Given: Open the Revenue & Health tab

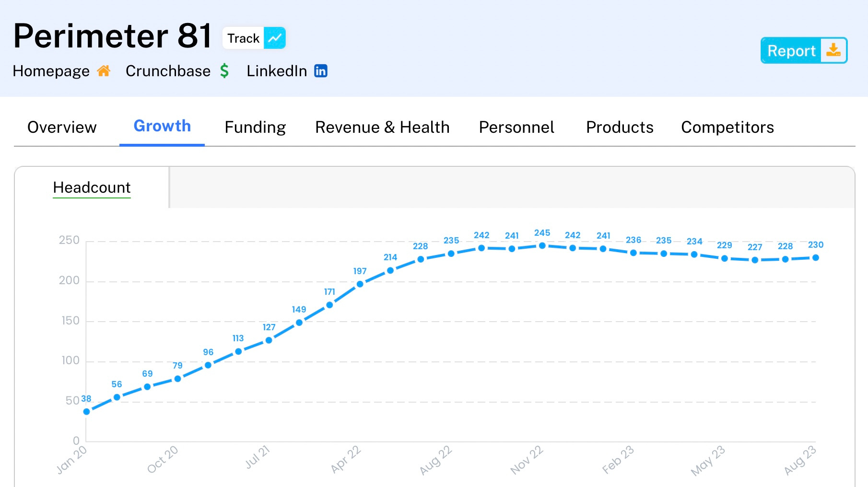Looking at the screenshot, I should pos(382,127).
